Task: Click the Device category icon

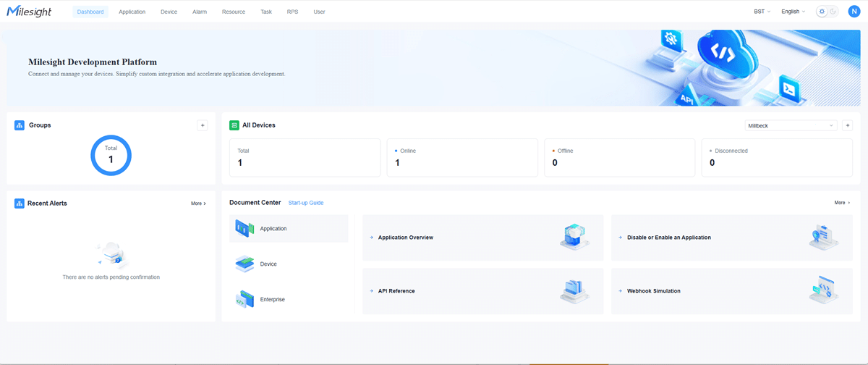Action: click(244, 264)
